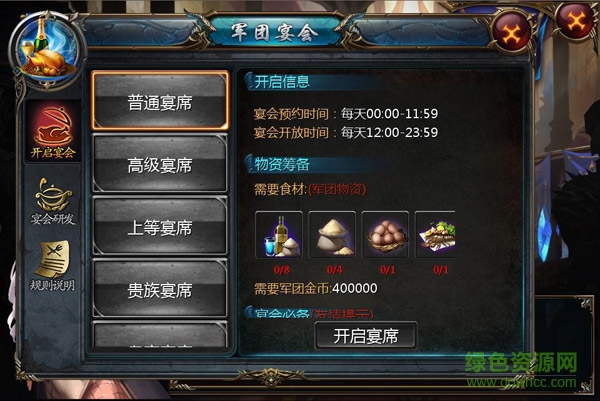Screen dimensions: 600x401
Task: Click the 开启信息 section header
Action: coord(282,82)
